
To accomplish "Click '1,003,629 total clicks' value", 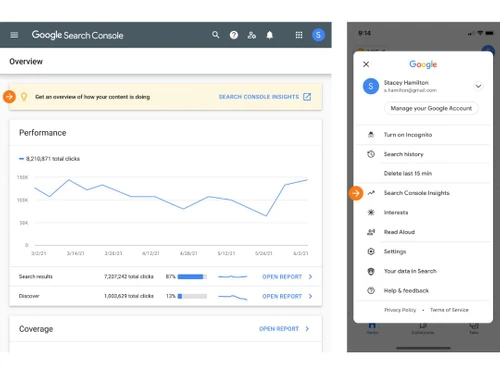I will (129, 296).
